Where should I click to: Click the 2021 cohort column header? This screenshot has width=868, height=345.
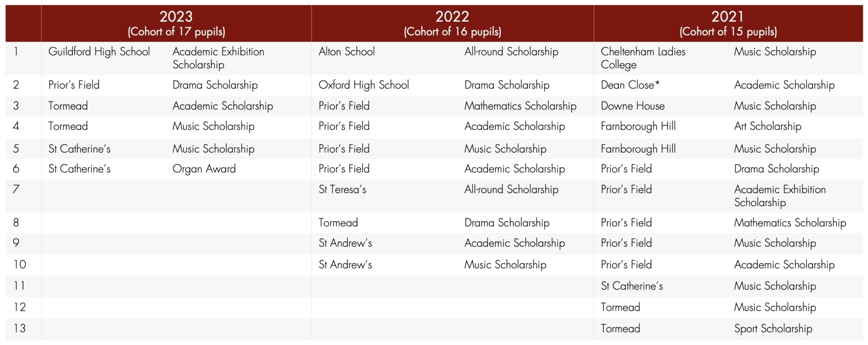click(728, 23)
